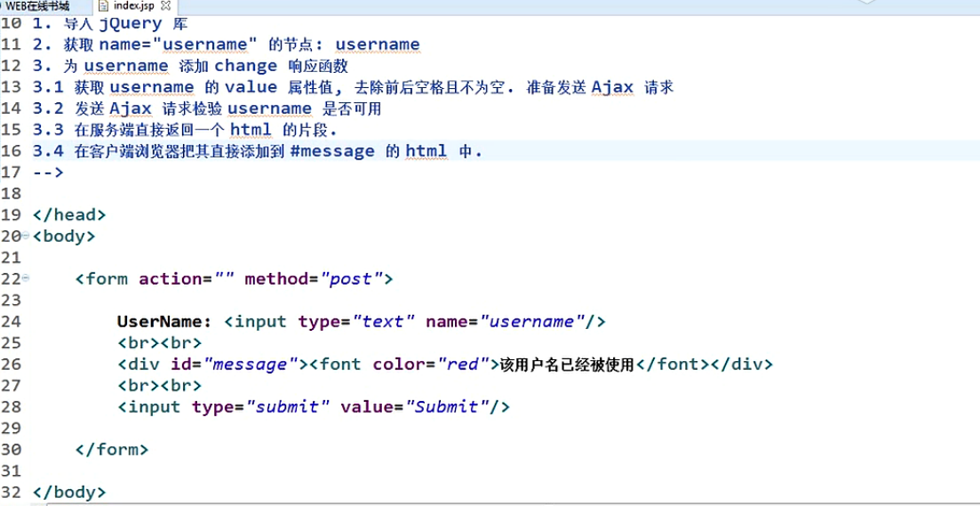Click the word 'change' on line 12

click(x=245, y=67)
